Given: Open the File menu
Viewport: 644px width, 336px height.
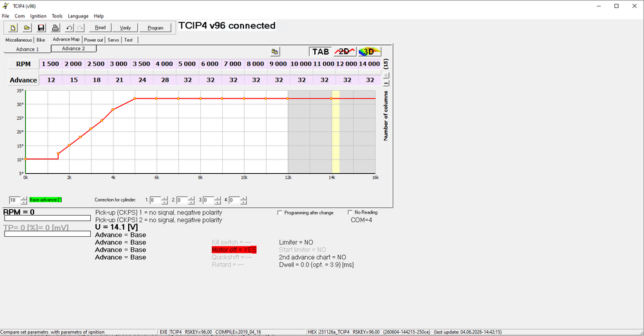Looking at the screenshot, I should point(5,16).
